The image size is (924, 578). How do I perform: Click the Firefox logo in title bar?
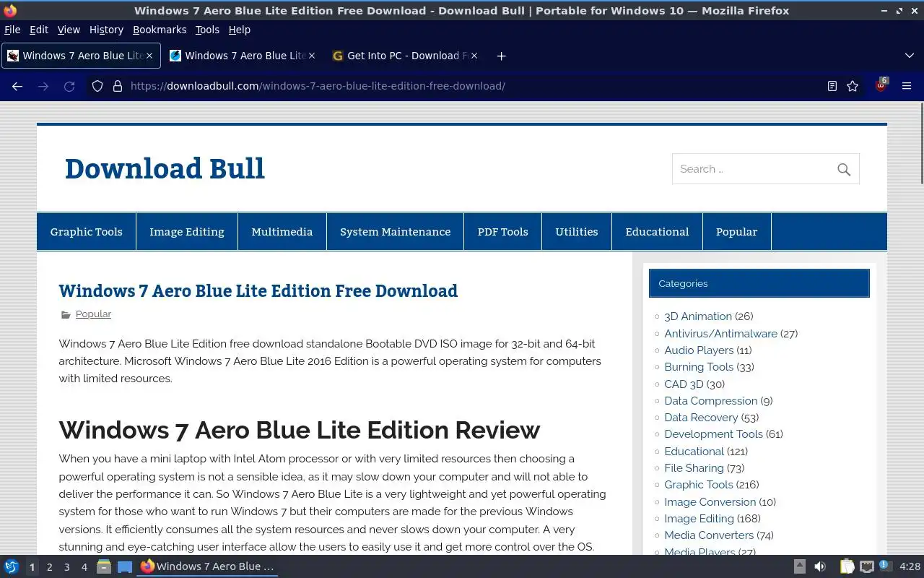pos(10,10)
